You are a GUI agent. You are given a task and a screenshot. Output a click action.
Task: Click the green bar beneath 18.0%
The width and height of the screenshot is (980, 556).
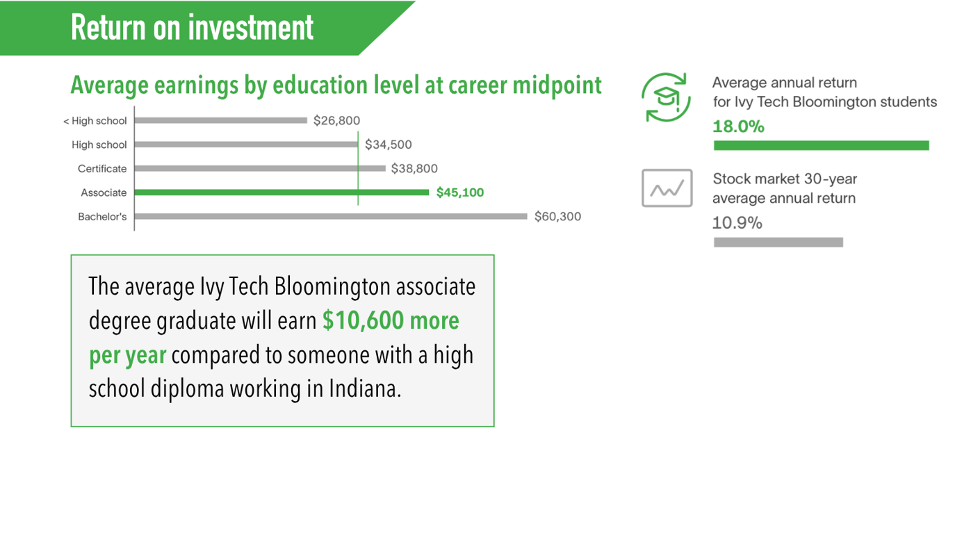[x=821, y=145]
